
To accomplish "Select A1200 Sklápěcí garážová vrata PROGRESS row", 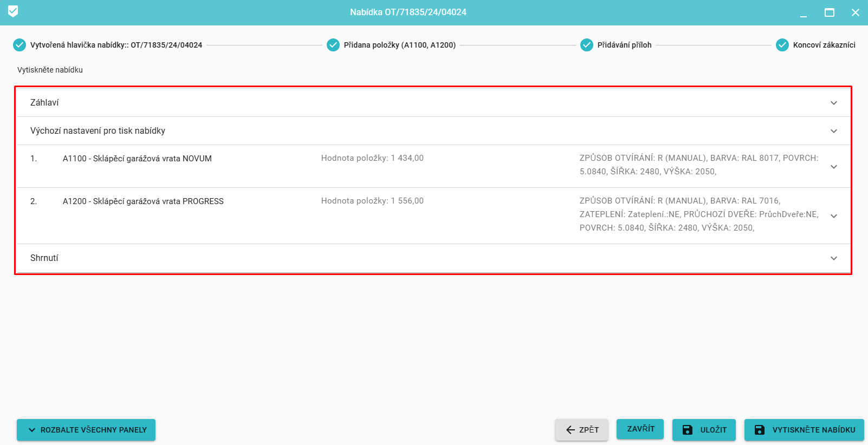I will click(x=143, y=201).
